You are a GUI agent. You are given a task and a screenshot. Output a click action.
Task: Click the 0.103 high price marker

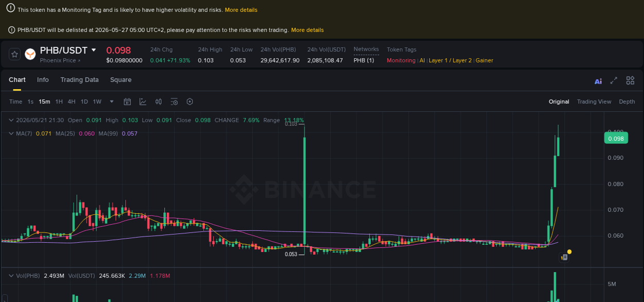291,124
